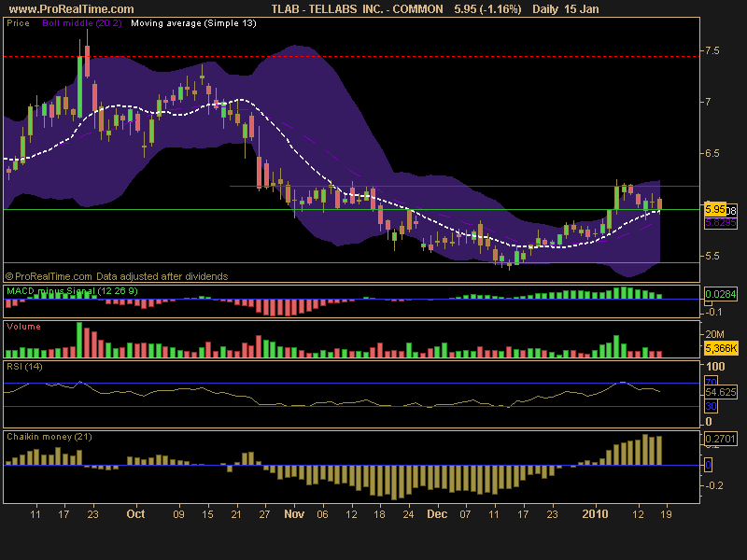
Task: Click the Volume panel label
Action: pos(23,327)
